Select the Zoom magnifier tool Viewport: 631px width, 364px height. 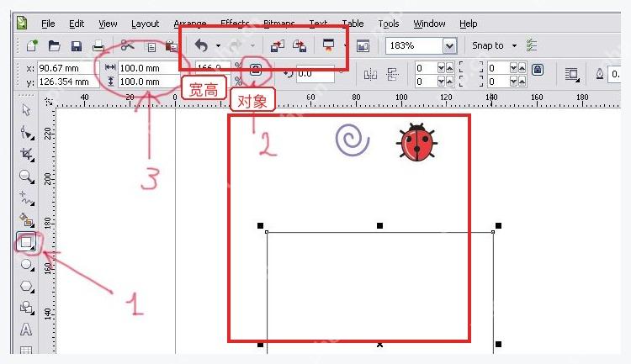pyautogui.click(x=27, y=177)
